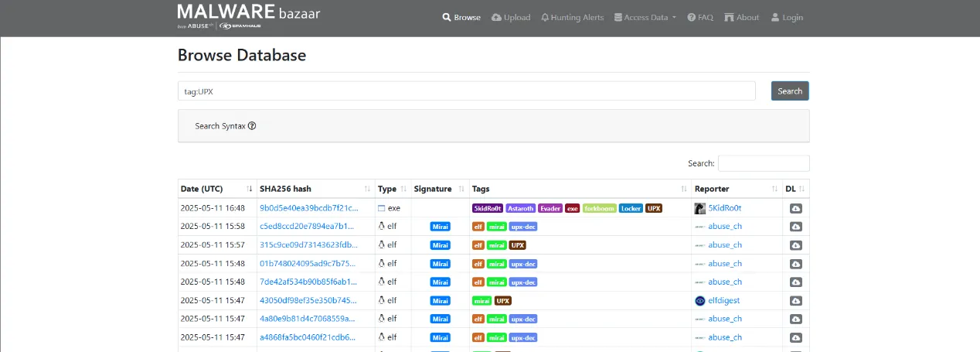Screen dimensions: 980x352
Task: Click the UPX tag in first row
Action: tap(654, 208)
